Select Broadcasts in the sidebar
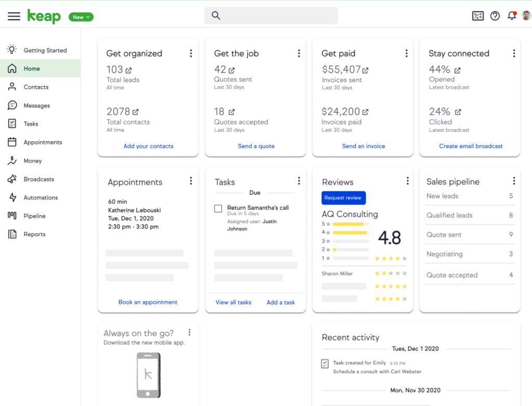This screenshot has width=532, height=406. (38, 179)
